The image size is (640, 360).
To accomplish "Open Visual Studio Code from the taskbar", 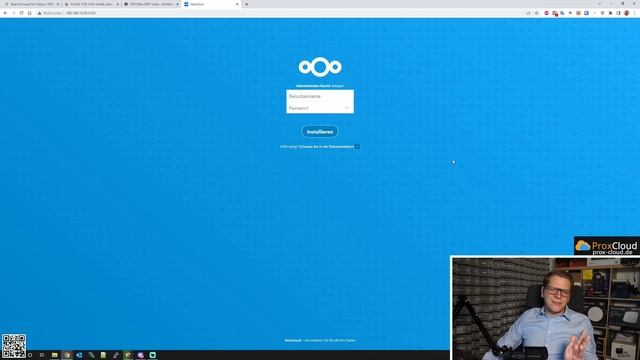I will [x=79, y=355].
